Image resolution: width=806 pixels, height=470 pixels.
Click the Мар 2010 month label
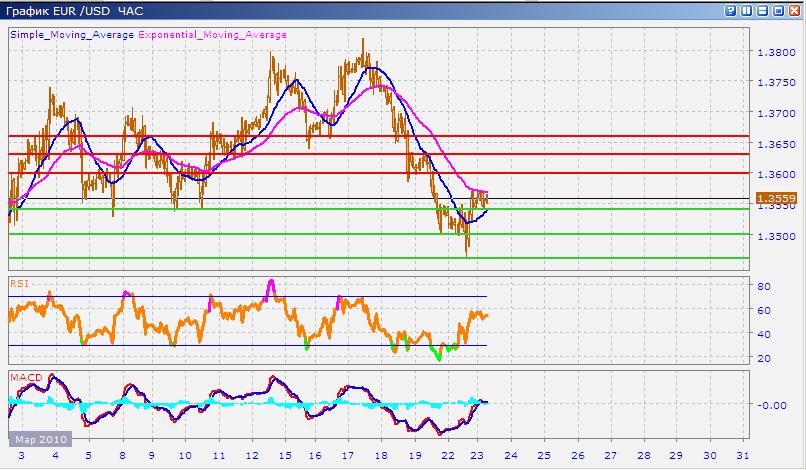(x=38, y=439)
